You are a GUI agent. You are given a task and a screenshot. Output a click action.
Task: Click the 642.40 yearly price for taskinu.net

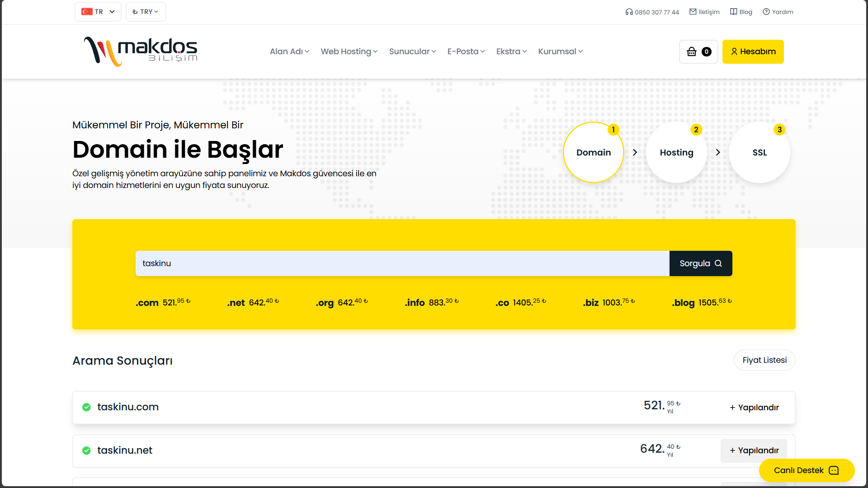coord(660,450)
